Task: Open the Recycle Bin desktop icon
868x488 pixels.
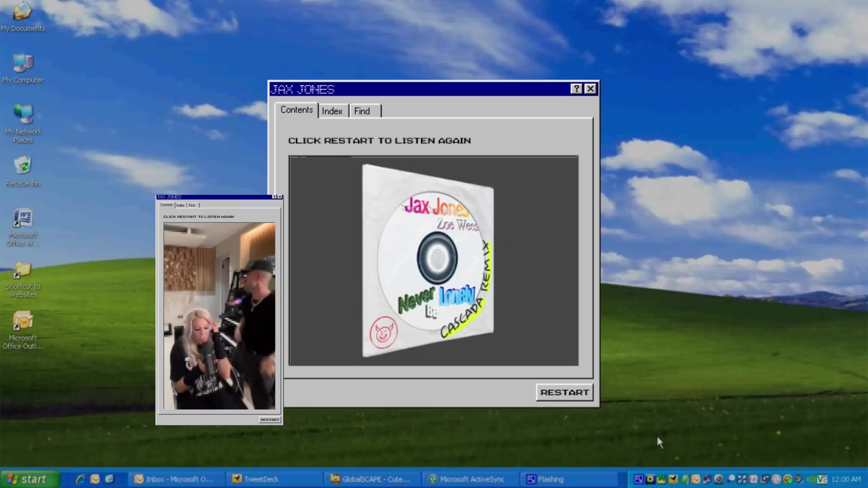Action: click(x=23, y=172)
